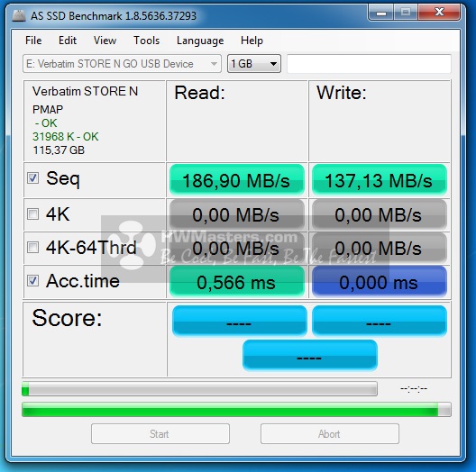
Task: Enable the 4K-64Thrd test checkbox
Action: pos(32,247)
